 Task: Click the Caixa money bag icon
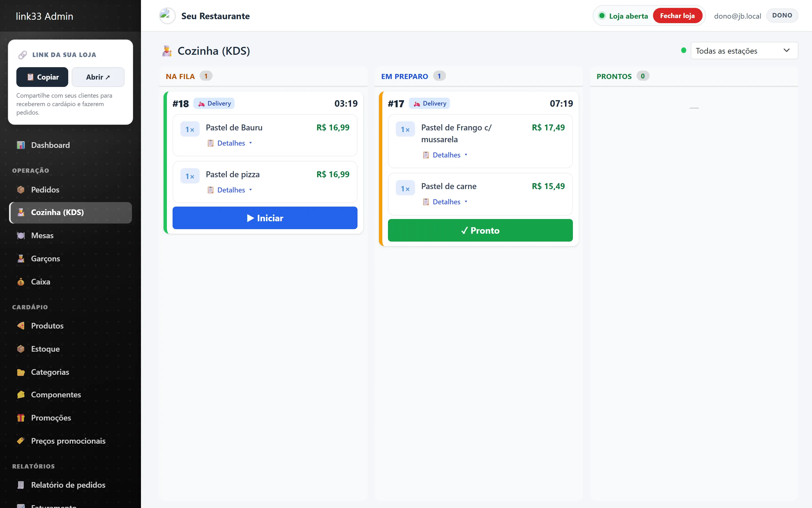coord(21,282)
